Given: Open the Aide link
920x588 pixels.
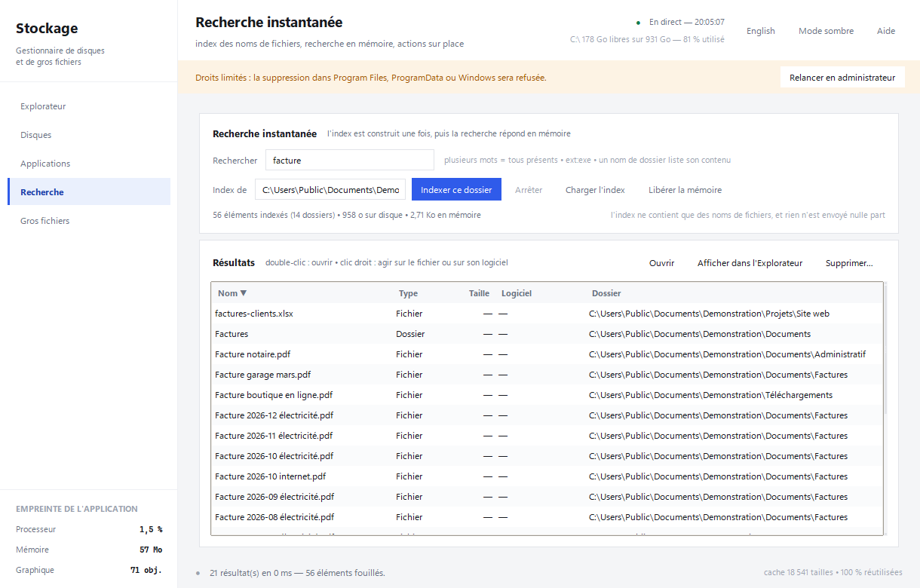Looking at the screenshot, I should coord(886,31).
